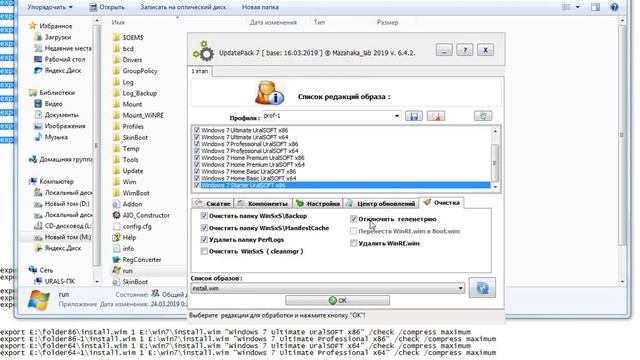Toggle Удалить папку PerfLogs checkbox

coord(204,240)
